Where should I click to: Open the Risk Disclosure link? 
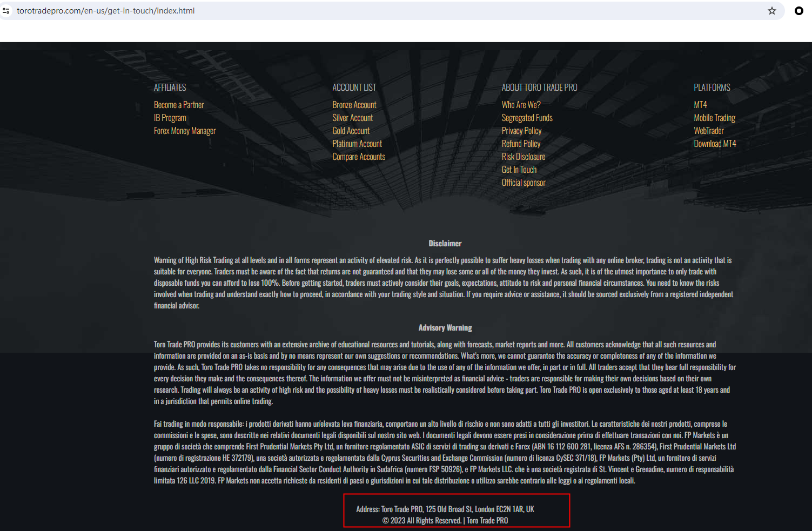tap(524, 157)
